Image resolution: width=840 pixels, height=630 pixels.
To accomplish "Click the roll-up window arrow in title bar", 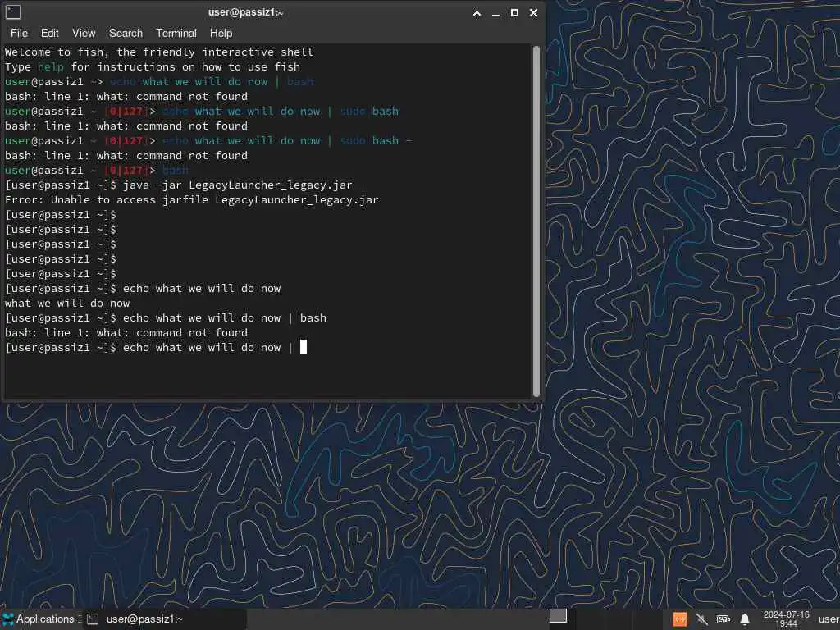I will pos(477,13).
